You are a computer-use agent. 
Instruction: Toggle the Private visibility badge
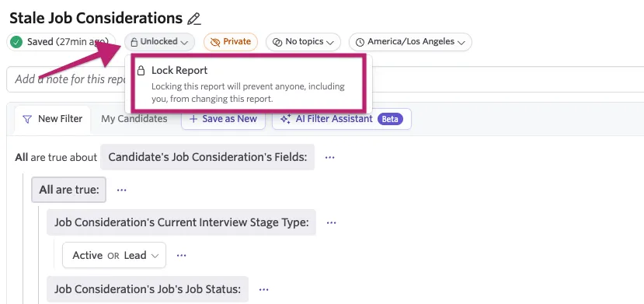(x=231, y=42)
